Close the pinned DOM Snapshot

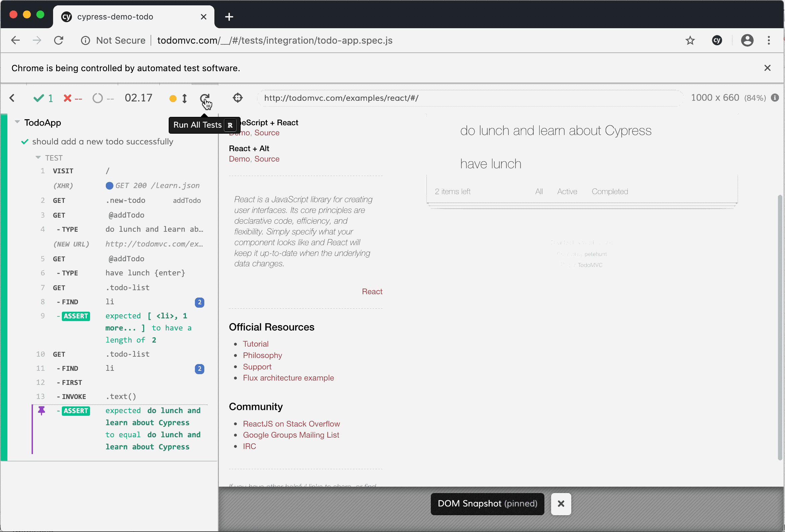click(561, 504)
